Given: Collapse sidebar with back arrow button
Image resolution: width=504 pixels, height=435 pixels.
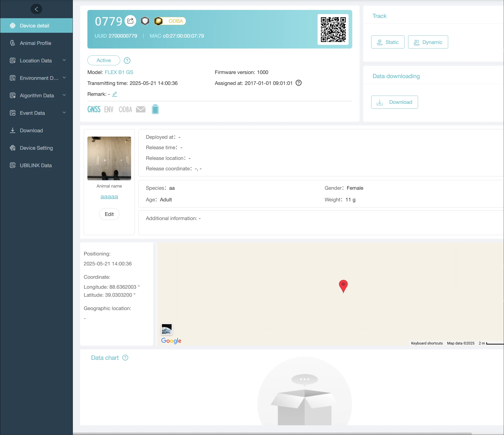Looking at the screenshot, I should pyautogui.click(x=36, y=9).
